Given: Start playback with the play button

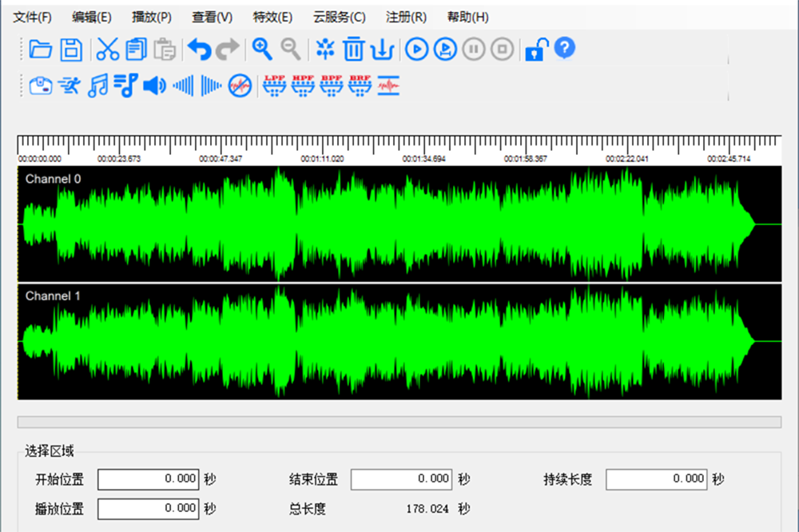Looking at the screenshot, I should [x=416, y=50].
